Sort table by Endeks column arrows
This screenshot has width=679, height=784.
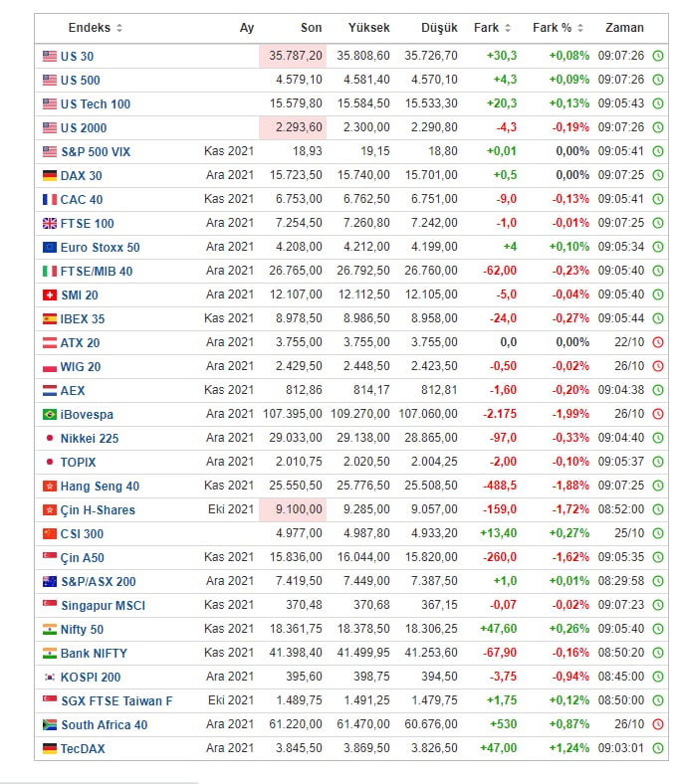[x=119, y=28]
